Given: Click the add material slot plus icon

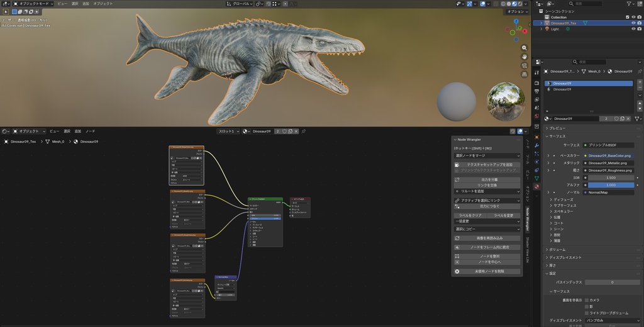Looking at the screenshot, I should [x=638, y=83].
